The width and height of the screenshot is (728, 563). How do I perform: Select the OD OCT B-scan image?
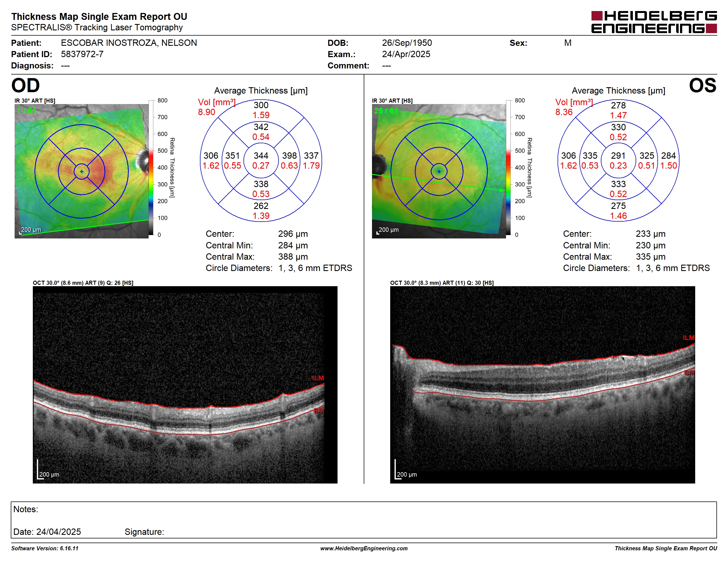coord(185,384)
